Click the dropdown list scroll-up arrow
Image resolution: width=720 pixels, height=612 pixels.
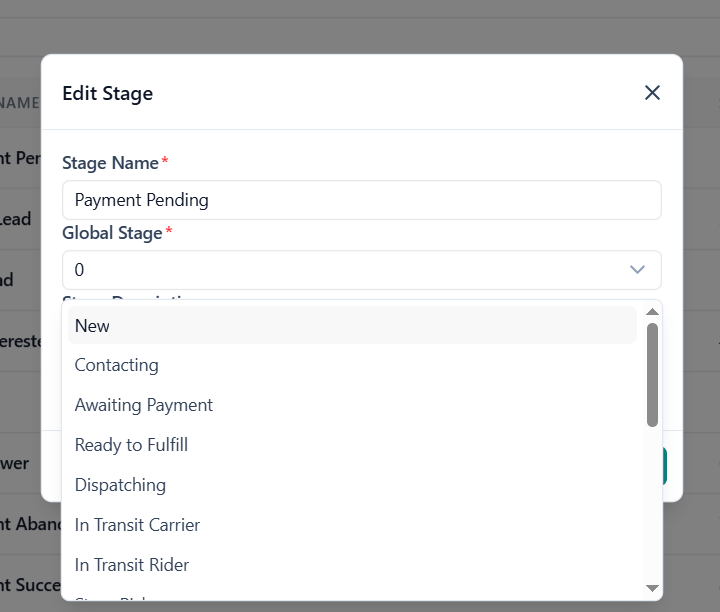[x=652, y=312]
